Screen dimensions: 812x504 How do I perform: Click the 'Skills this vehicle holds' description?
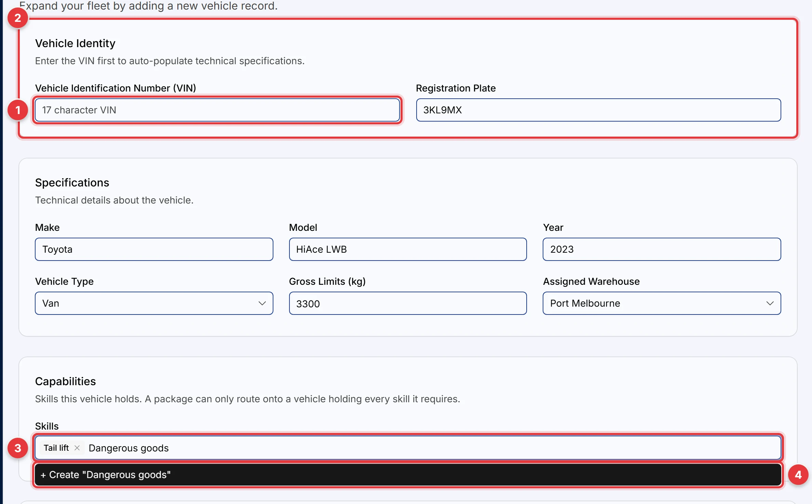[x=247, y=399]
